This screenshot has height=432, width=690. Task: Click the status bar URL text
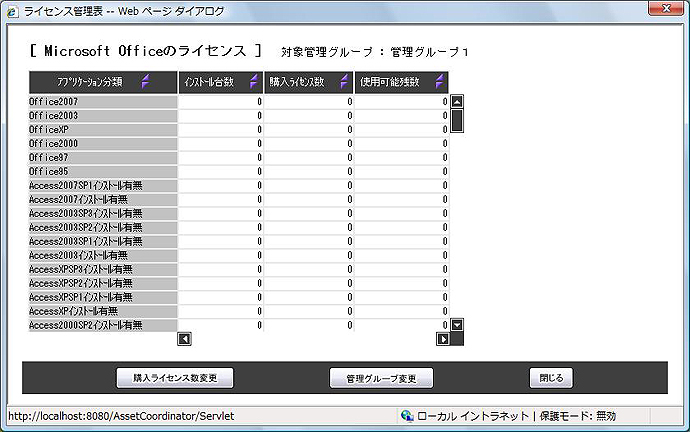[x=121, y=416]
